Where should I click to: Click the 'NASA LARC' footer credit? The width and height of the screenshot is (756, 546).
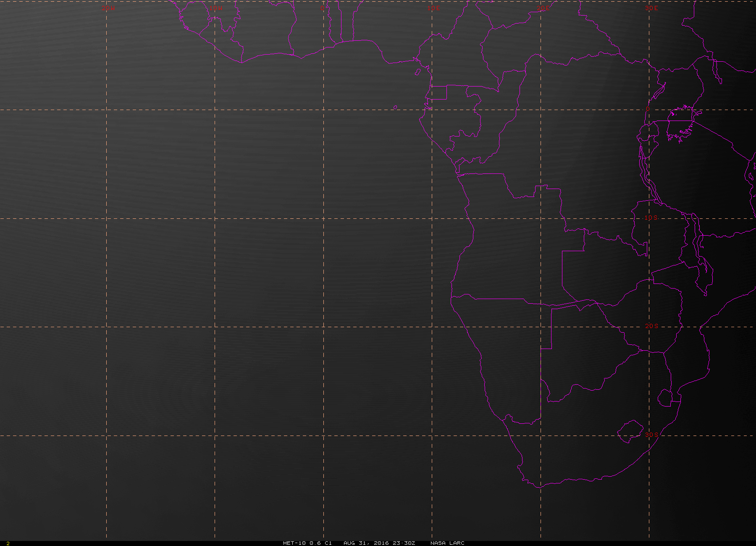tap(447, 543)
